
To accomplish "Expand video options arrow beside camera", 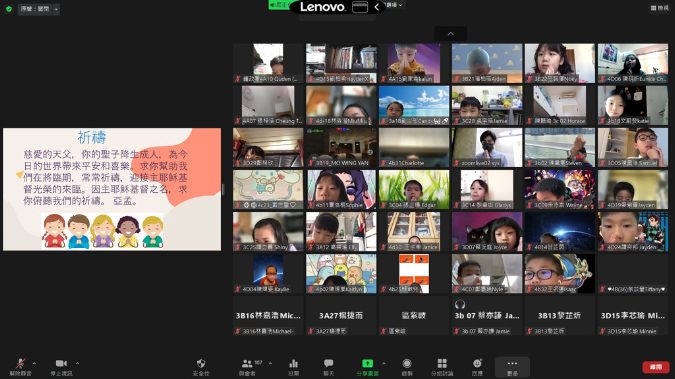I will click(77, 363).
